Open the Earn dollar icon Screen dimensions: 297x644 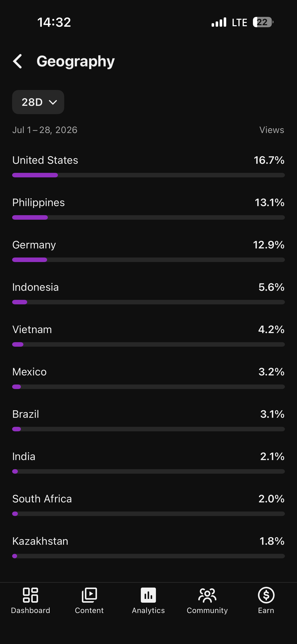click(266, 595)
